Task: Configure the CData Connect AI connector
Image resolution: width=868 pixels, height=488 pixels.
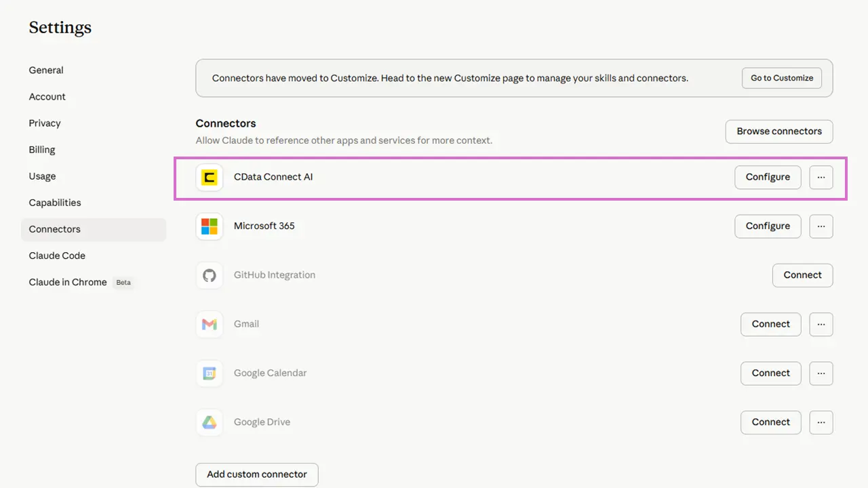Action: pyautogui.click(x=768, y=178)
